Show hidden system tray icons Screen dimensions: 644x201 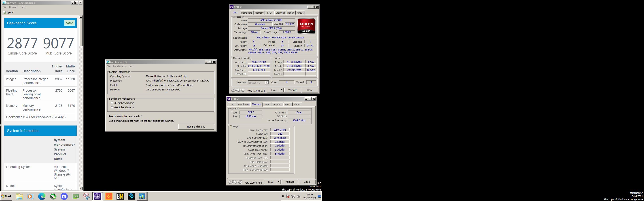pyautogui.click(x=283, y=196)
